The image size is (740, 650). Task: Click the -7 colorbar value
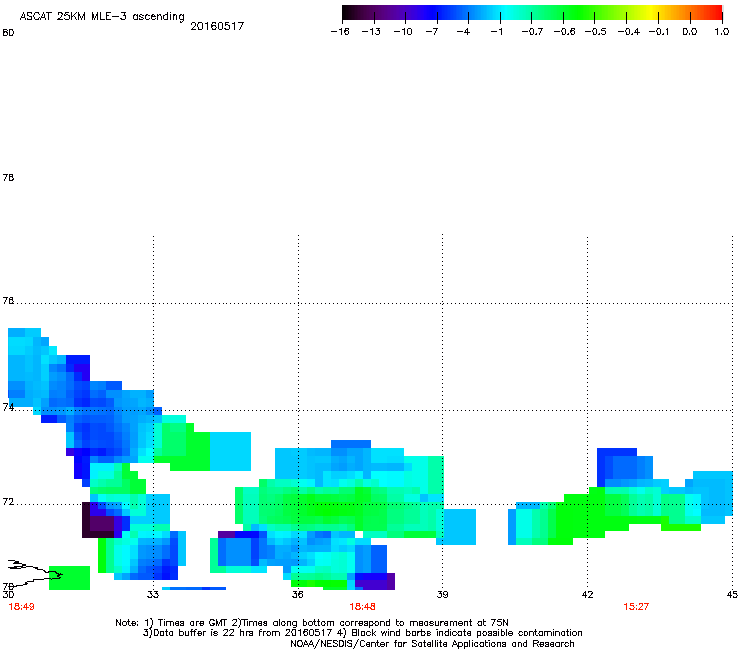click(431, 32)
